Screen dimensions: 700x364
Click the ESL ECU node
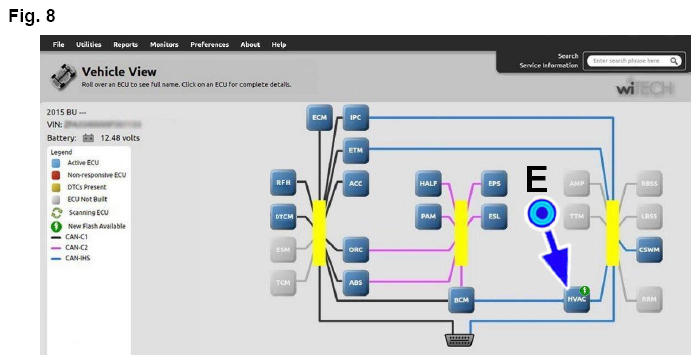494,217
